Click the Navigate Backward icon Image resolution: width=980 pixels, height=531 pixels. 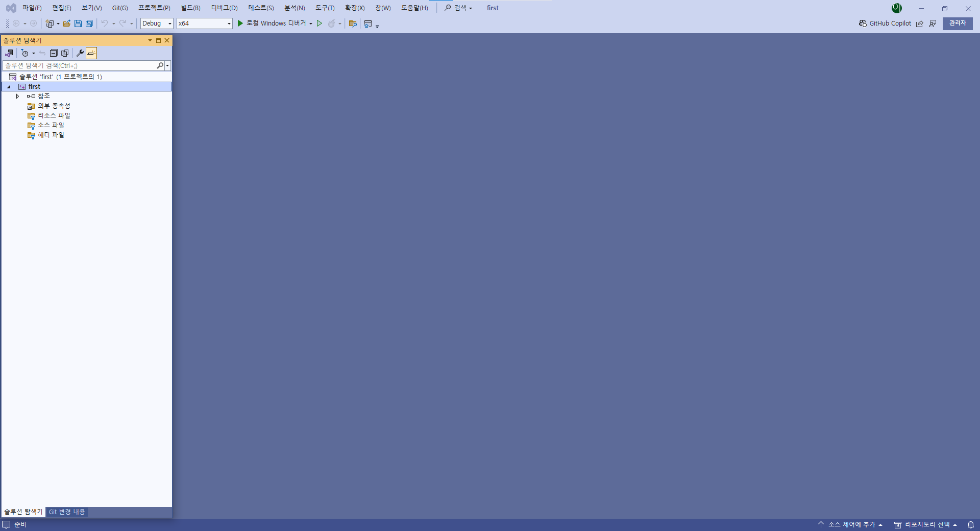click(16, 23)
